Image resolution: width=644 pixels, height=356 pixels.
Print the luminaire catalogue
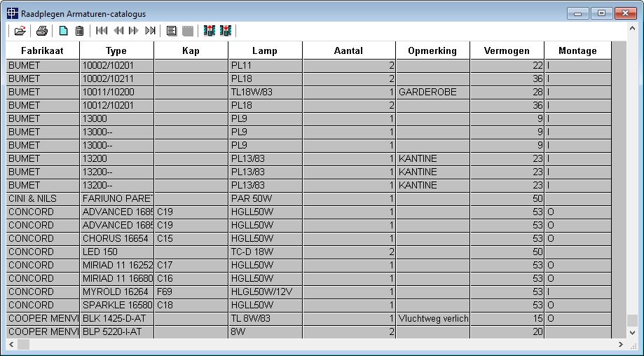42,31
